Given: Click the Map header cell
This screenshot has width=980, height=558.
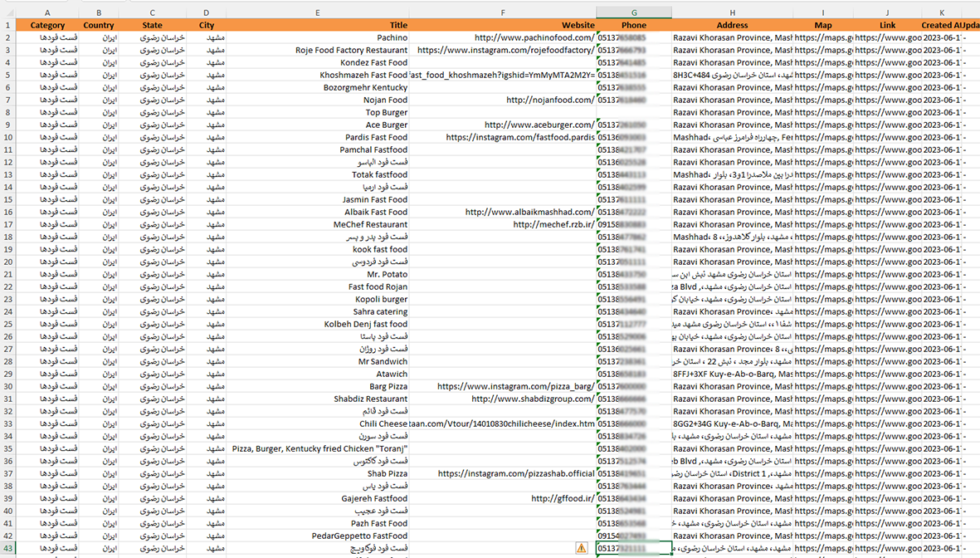Looking at the screenshot, I should [x=823, y=25].
